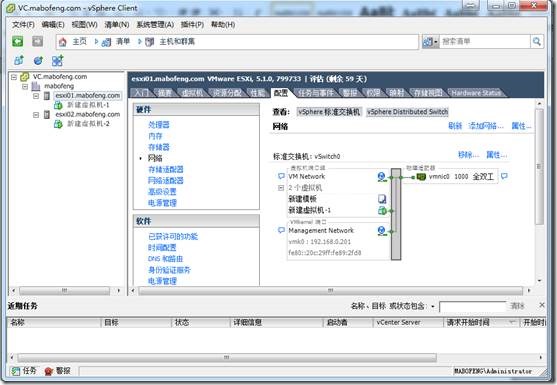Screen dimensions: 557x385
Task: Switch to the Hardware Status tab
Action: pos(475,93)
